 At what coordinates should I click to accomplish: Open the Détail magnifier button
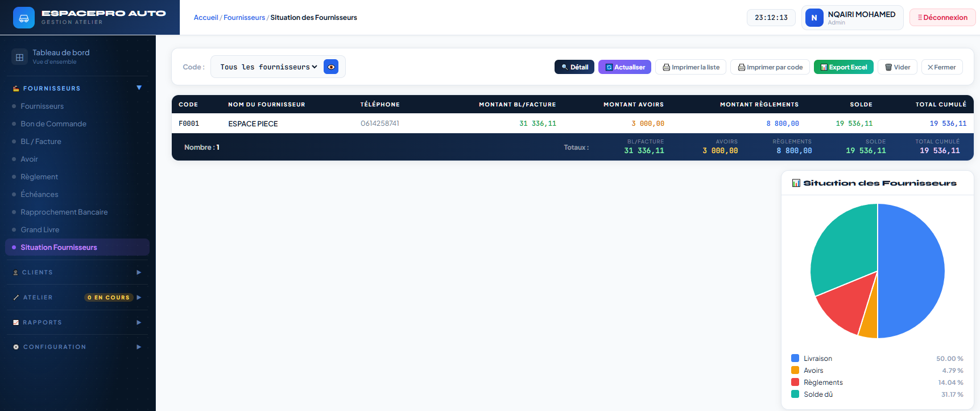coord(574,67)
